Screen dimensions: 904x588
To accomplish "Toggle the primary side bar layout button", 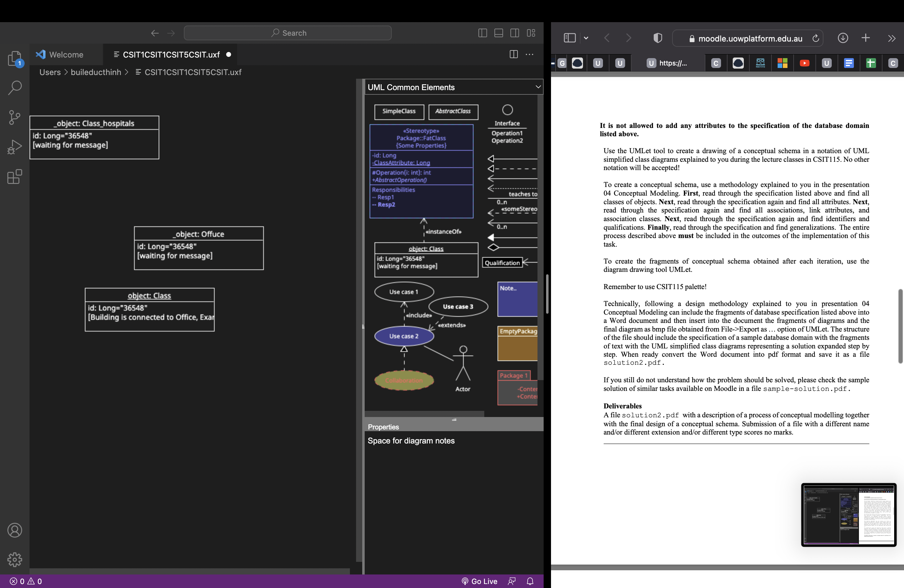I will [x=482, y=33].
